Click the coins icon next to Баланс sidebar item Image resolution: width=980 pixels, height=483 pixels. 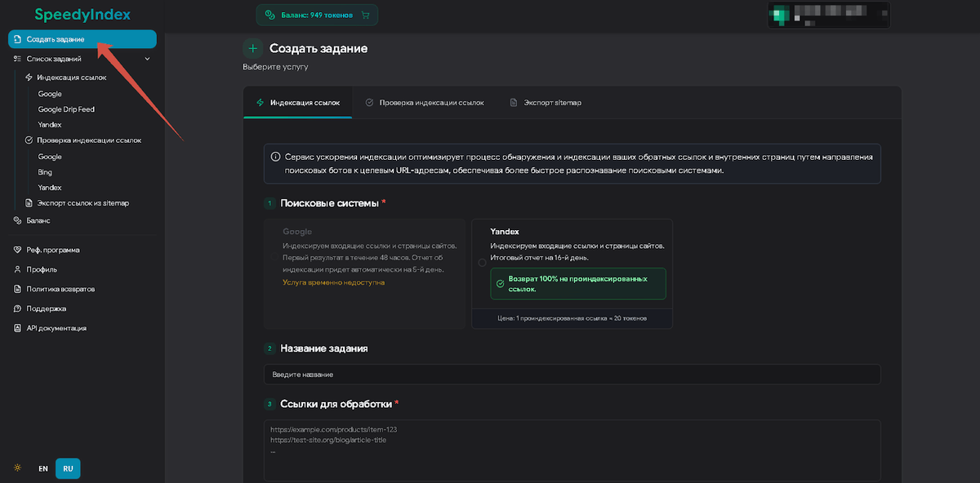[x=18, y=220]
